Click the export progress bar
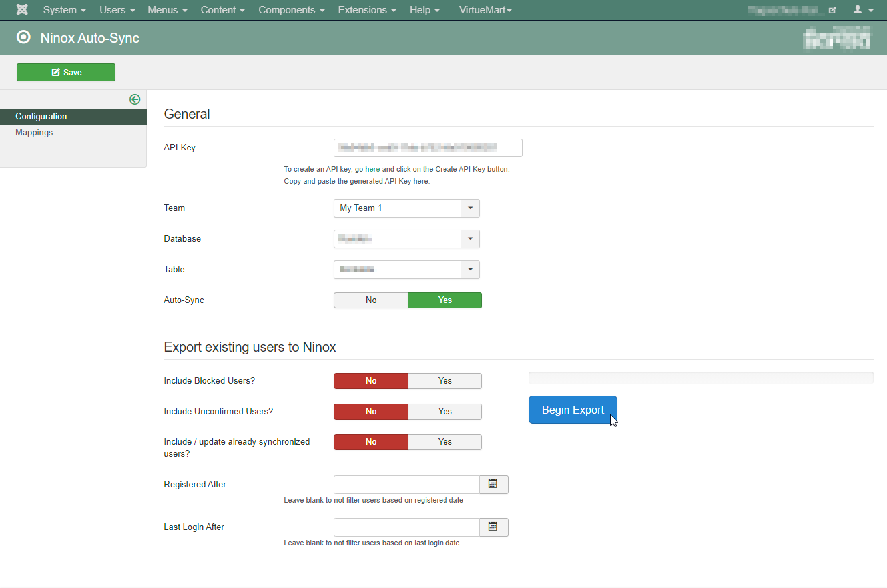This screenshot has width=887, height=588. click(701, 378)
